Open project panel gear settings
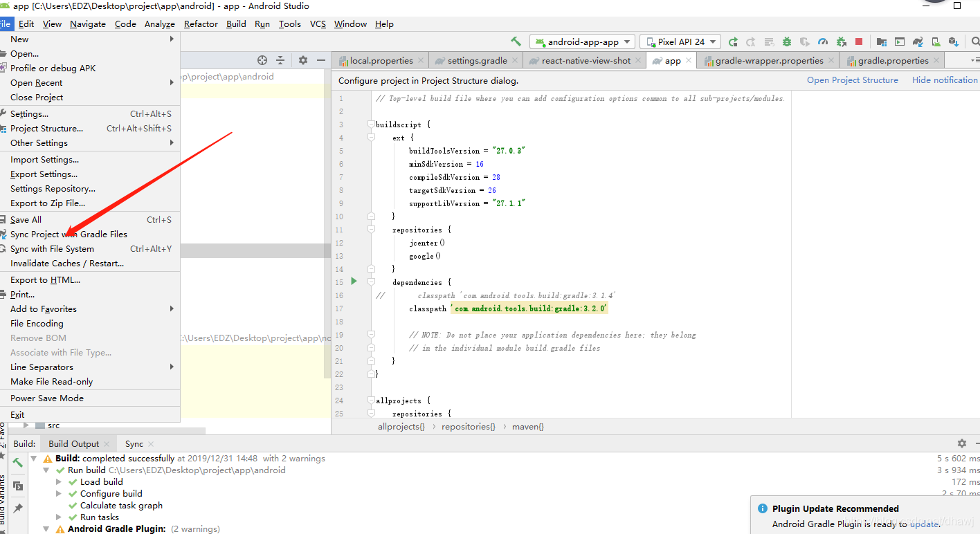The height and width of the screenshot is (534, 980). [x=302, y=60]
